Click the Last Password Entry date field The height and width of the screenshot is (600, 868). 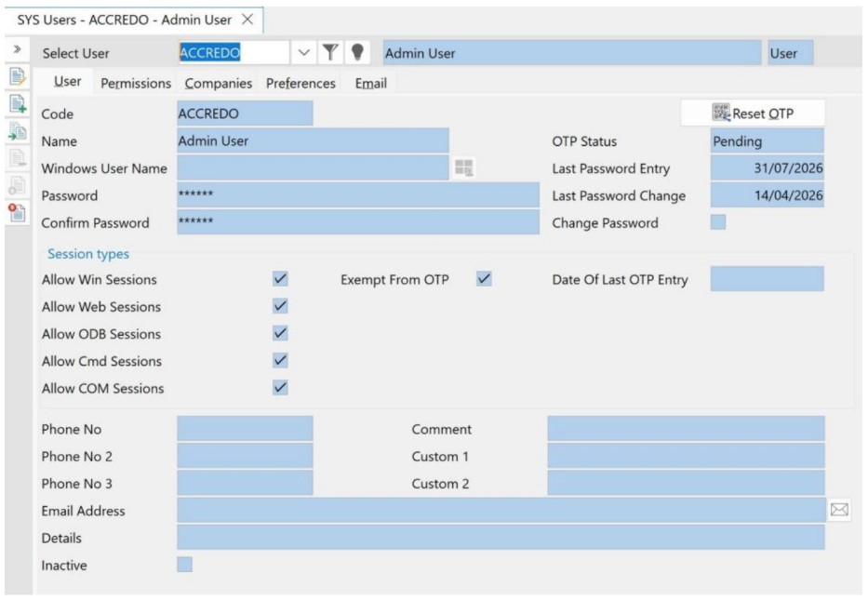click(768, 167)
